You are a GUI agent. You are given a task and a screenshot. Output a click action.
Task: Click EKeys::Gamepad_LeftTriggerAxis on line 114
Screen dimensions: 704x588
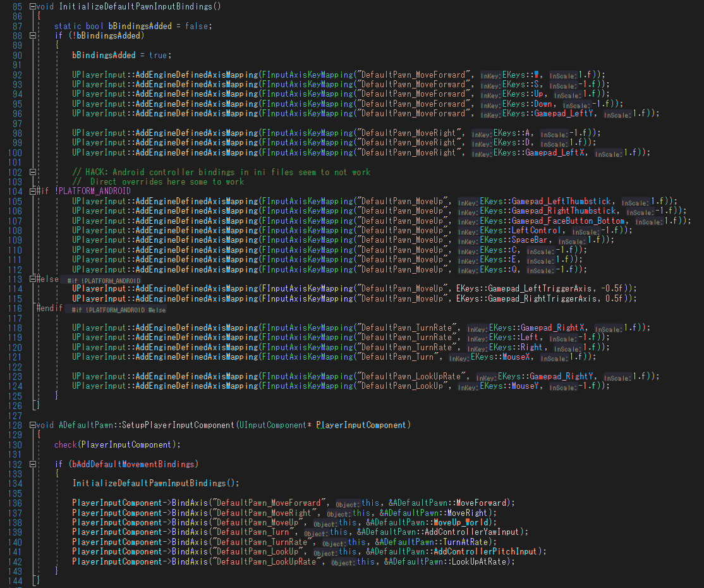[526, 289]
